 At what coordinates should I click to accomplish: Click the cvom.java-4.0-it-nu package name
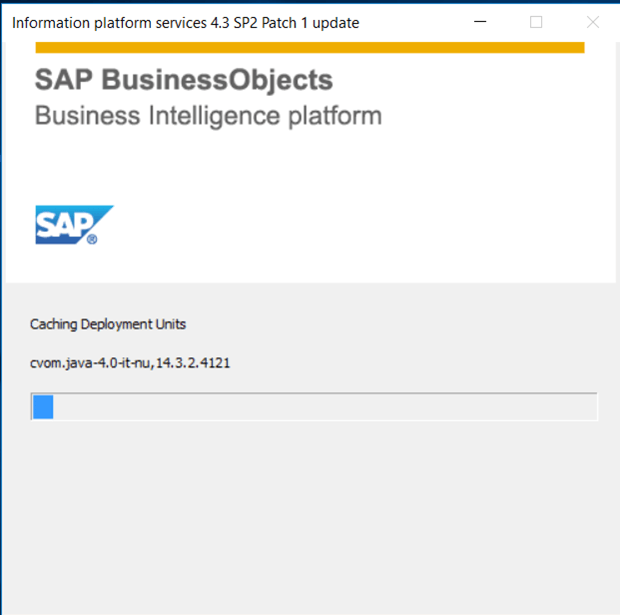click(x=90, y=363)
